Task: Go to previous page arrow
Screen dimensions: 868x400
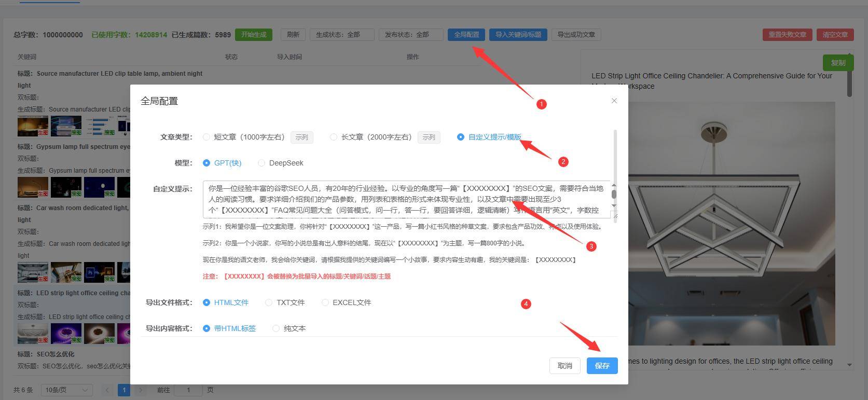Action: coord(107,390)
